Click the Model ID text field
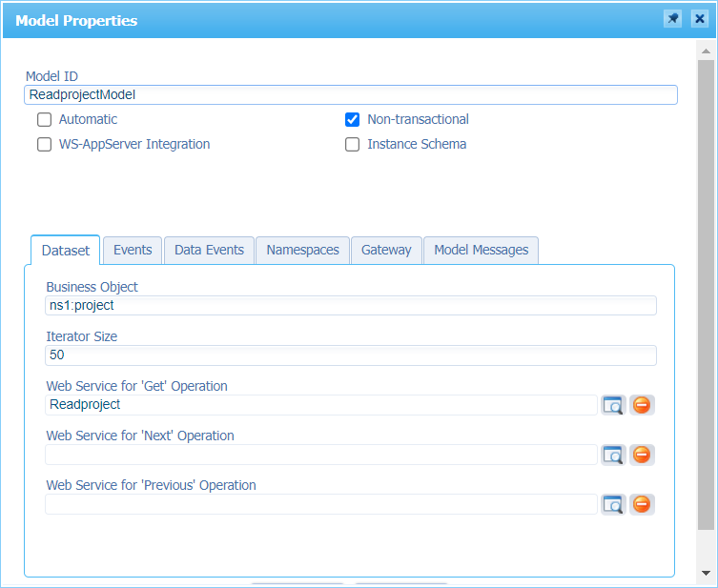 click(x=350, y=95)
